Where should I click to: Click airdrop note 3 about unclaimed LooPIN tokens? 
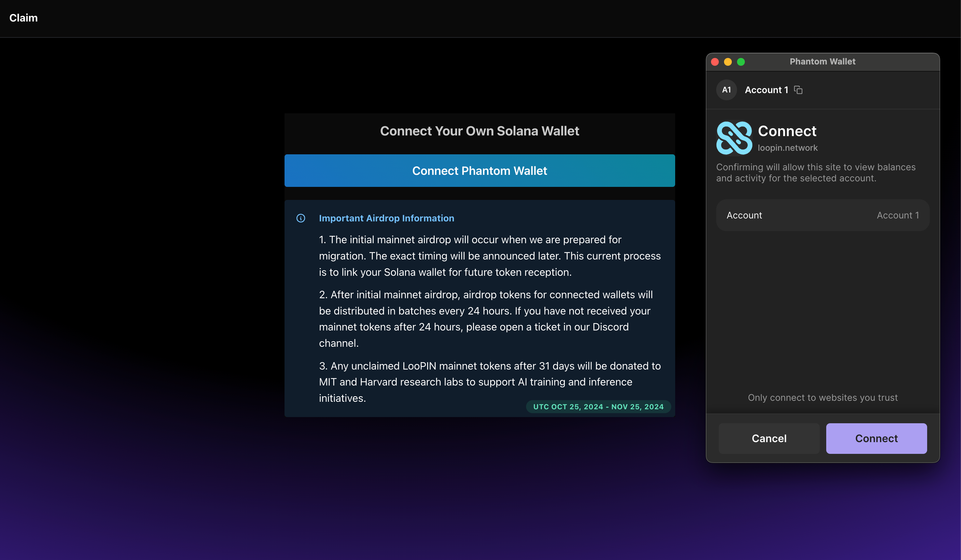coord(490,382)
